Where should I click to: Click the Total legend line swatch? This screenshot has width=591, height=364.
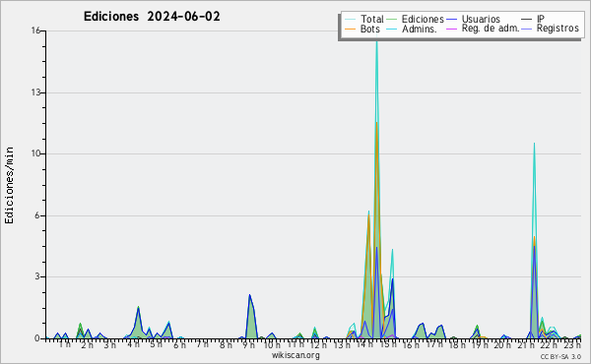coord(350,20)
